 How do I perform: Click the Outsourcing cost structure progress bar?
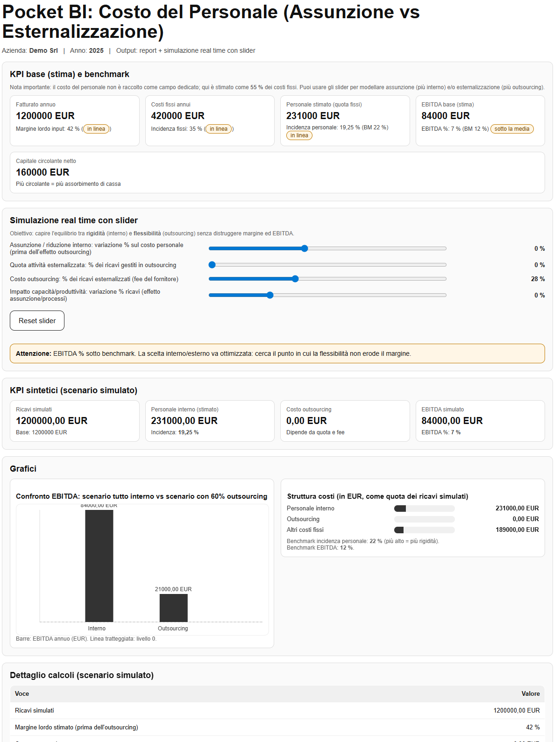(x=424, y=519)
